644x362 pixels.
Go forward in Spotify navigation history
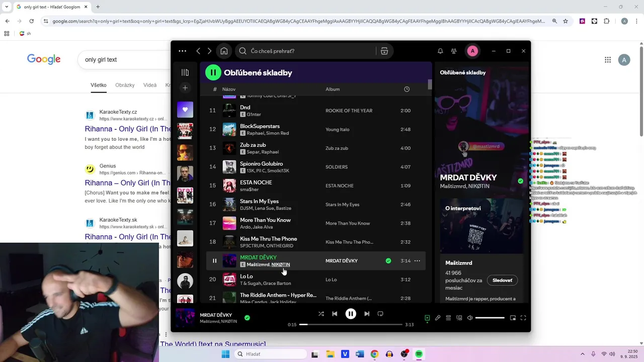click(210, 51)
